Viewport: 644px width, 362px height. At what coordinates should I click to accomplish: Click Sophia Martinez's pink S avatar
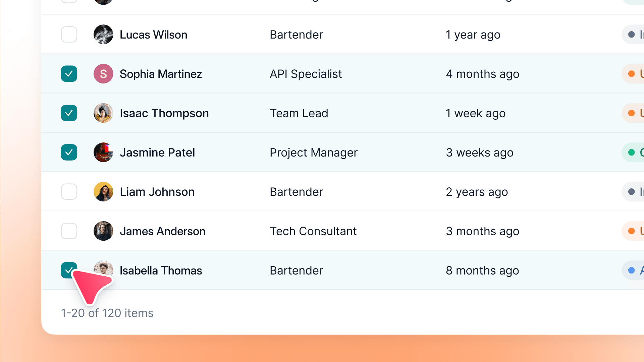click(103, 74)
